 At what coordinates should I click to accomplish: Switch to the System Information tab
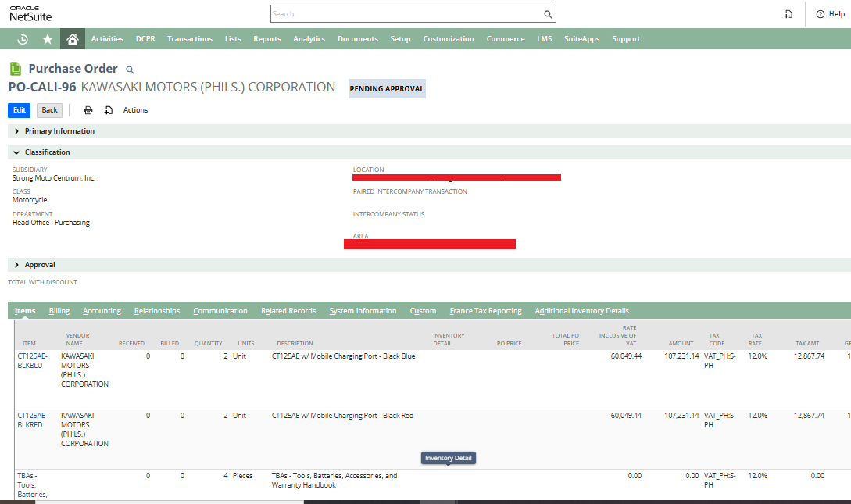[x=363, y=311]
